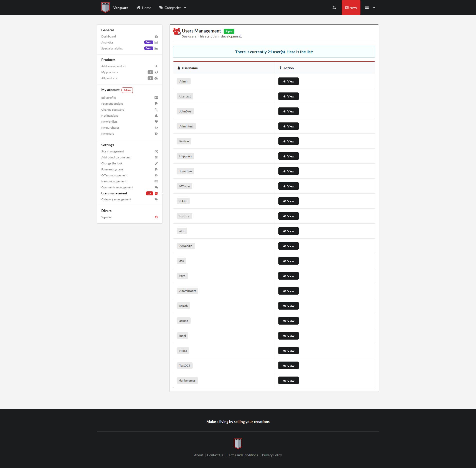The height and width of the screenshot is (468, 476).
Task: Click the gift icon beside Offers management
Action: pos(156,175)
